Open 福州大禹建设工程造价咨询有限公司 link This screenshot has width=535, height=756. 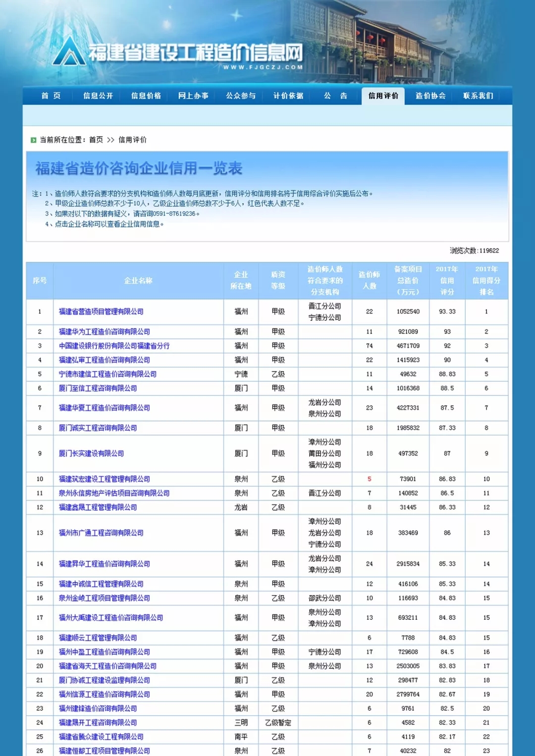point(110,618)
